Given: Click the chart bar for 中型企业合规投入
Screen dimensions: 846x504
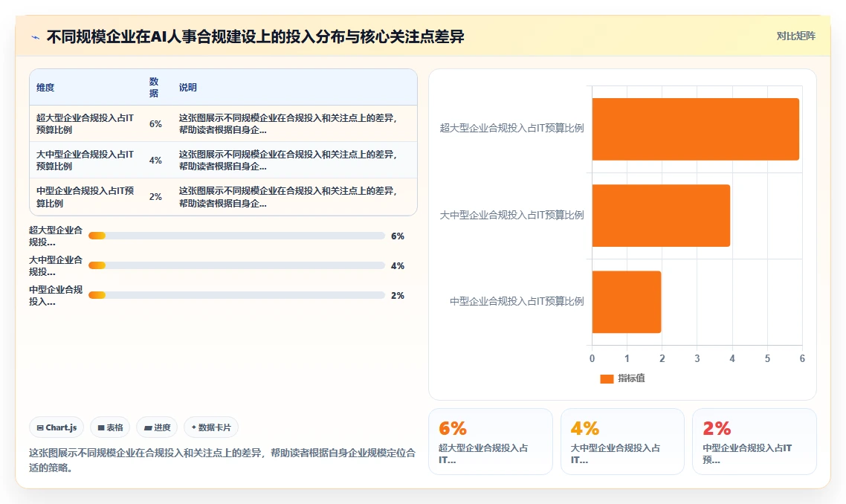Looking at the screenshot, I should pyautogui.click(x=627, y=303).
